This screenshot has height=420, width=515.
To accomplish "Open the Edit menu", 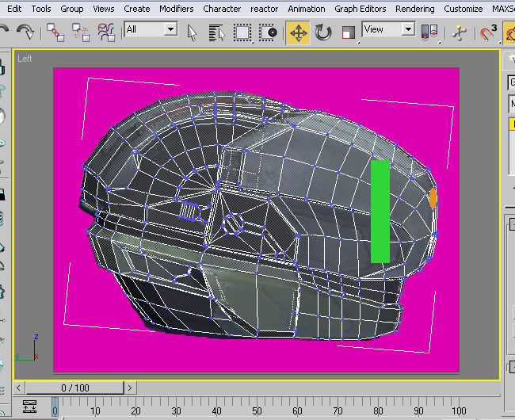I will point(14,9).
